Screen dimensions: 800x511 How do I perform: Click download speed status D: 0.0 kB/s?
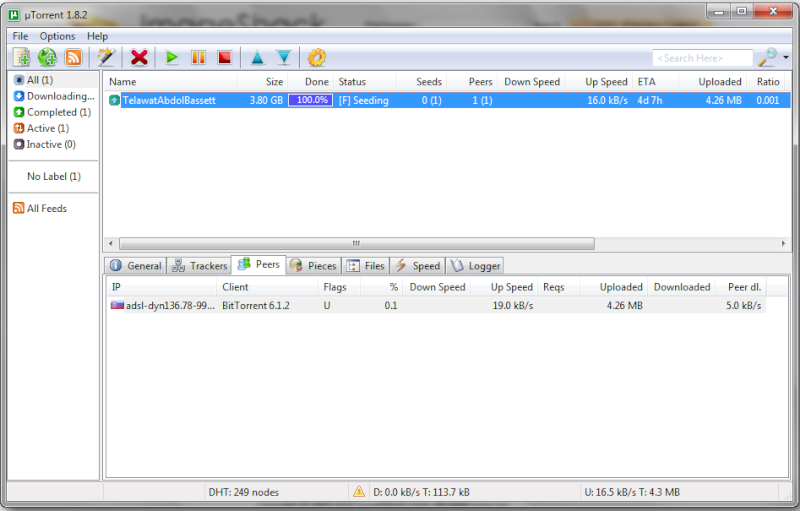click(421, 492)
